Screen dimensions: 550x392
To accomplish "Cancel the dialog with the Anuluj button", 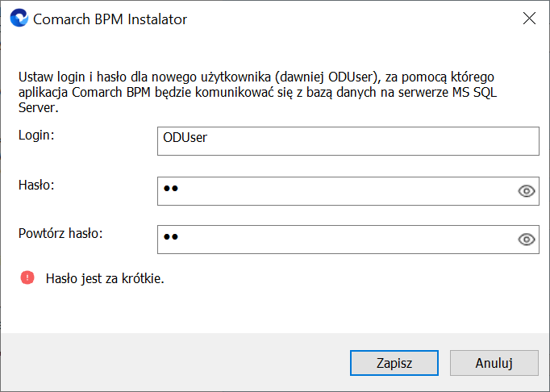I will pos(494,363).
